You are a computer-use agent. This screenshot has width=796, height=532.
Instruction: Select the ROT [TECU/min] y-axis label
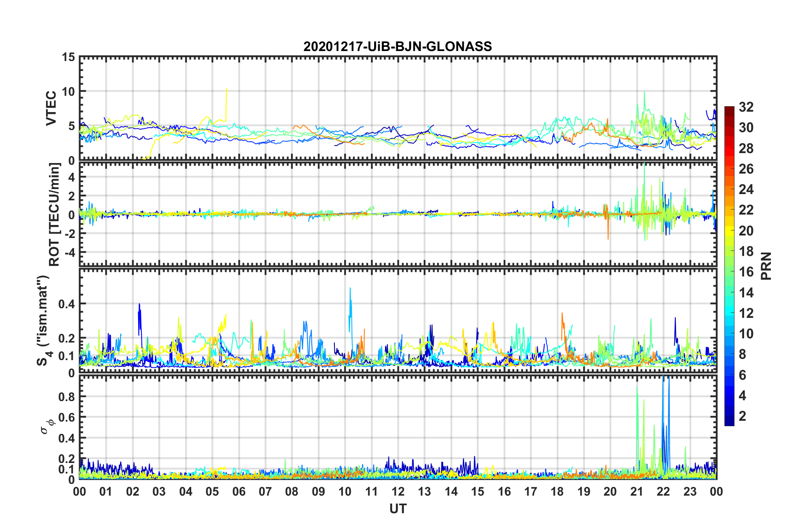[54, 215]
